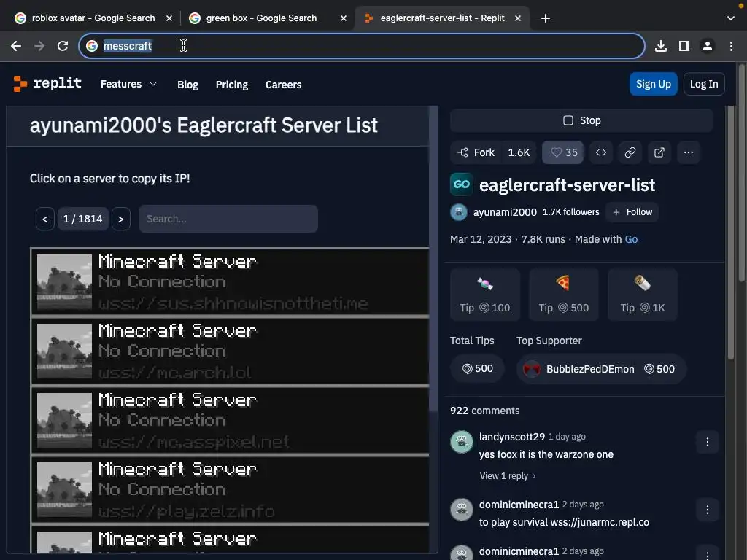Click the 1 / 1814 page indicator
747x560 pixels.
[x=83, y=219]
